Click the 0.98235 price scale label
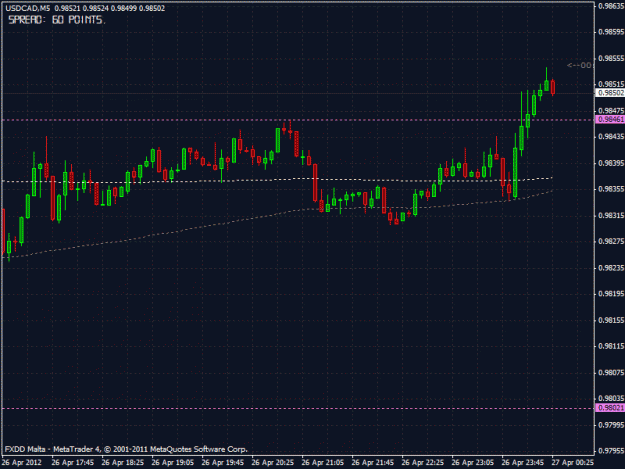This screenshot has width=625, height=469. click(x=611, y=268)
